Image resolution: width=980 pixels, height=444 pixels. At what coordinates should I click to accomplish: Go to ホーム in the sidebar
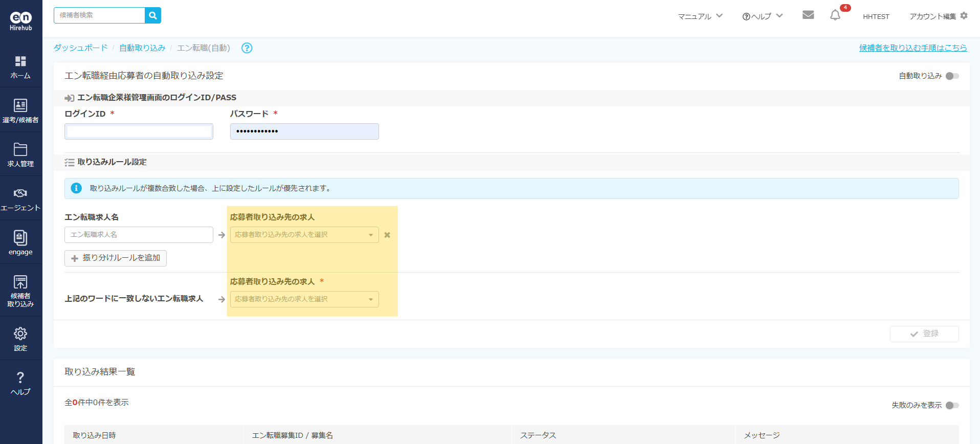tap(20, 67)
